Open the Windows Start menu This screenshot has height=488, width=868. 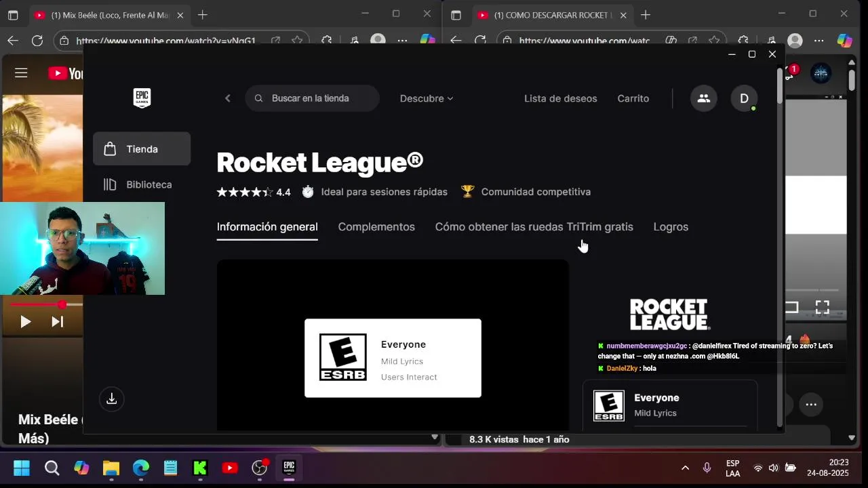pos(22,468)
